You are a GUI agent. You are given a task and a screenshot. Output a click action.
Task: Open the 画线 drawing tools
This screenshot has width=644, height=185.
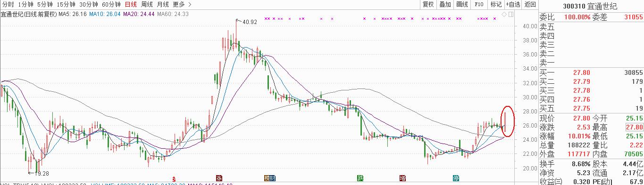click(462, 4)
